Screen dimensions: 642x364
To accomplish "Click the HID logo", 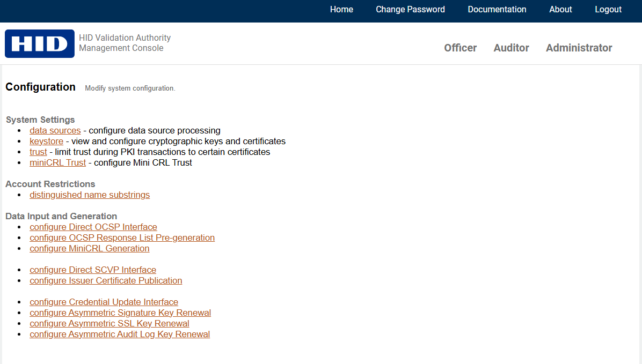I will (40, 43).
